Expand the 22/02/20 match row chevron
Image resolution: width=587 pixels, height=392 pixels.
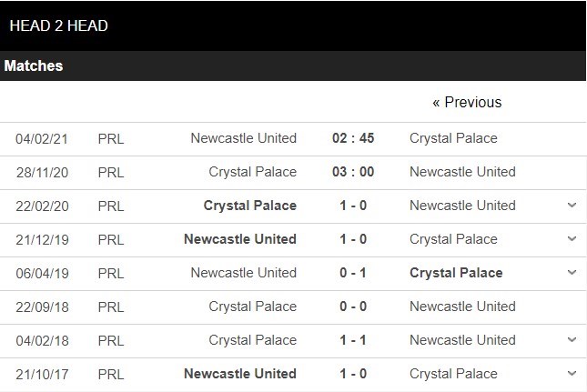point(572,206)
